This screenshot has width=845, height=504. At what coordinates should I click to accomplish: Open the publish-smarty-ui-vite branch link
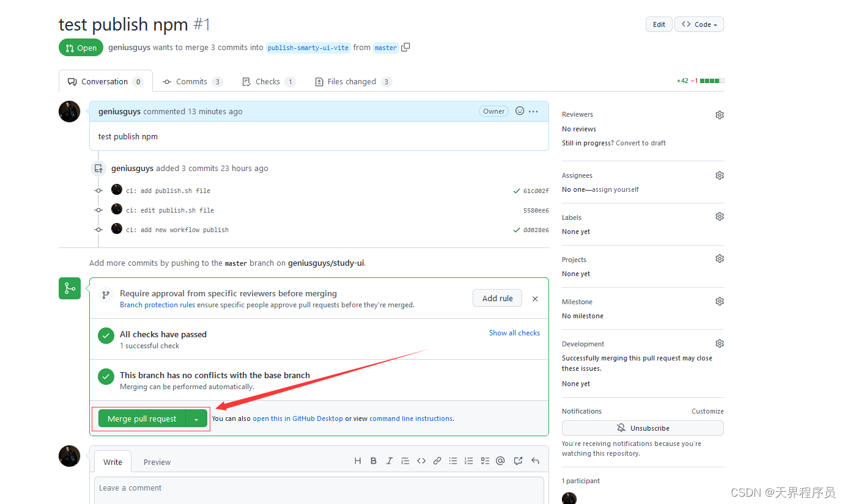click(309, 48)
